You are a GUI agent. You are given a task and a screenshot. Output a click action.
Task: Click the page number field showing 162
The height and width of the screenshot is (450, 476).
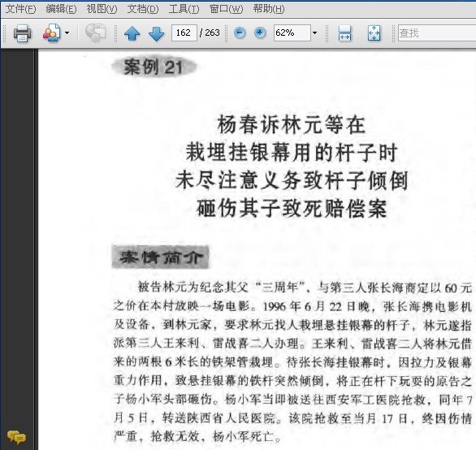[x=184, y=32]
